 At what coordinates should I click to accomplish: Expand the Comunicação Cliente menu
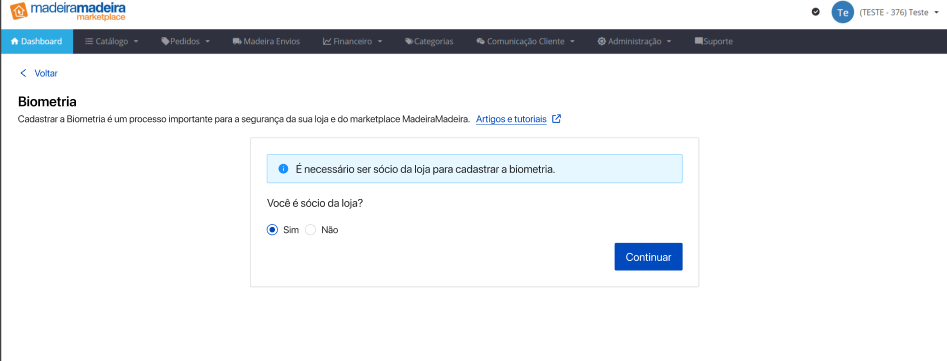point(525,42)
